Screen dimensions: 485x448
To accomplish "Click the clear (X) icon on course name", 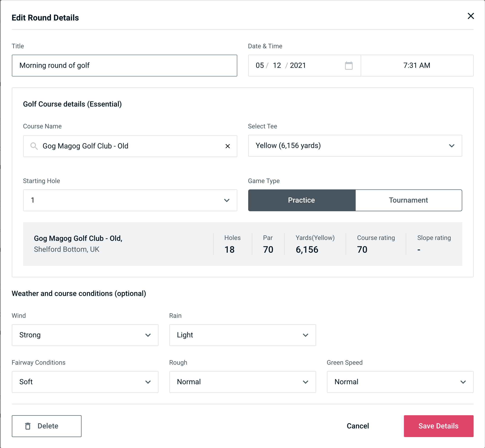I will [x=228, y=146].
